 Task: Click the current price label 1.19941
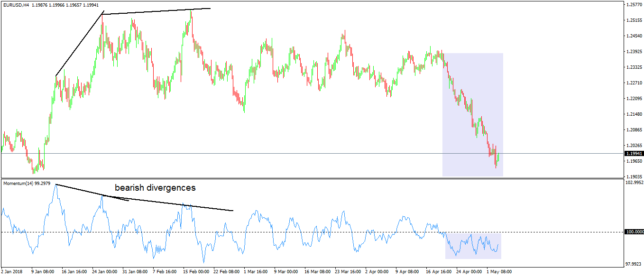coord(634,154)
